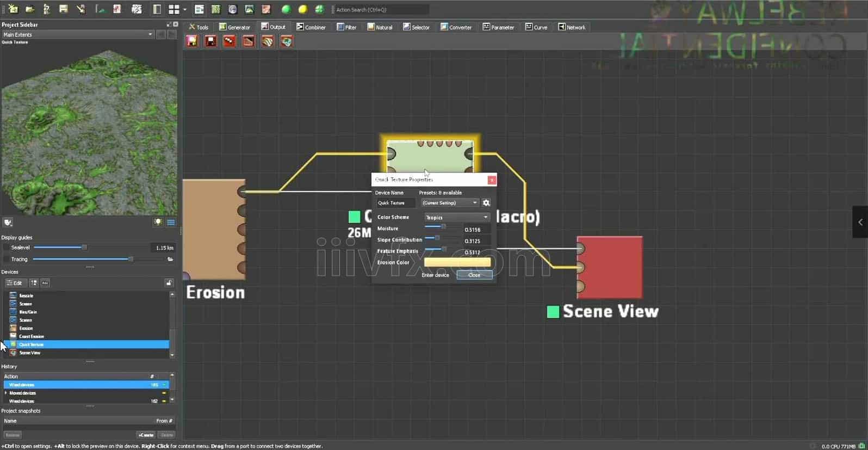Click the Sealevel 1.15 km value field
The width and height of the screenshot is (868, 450).
(x=163, y=248)
